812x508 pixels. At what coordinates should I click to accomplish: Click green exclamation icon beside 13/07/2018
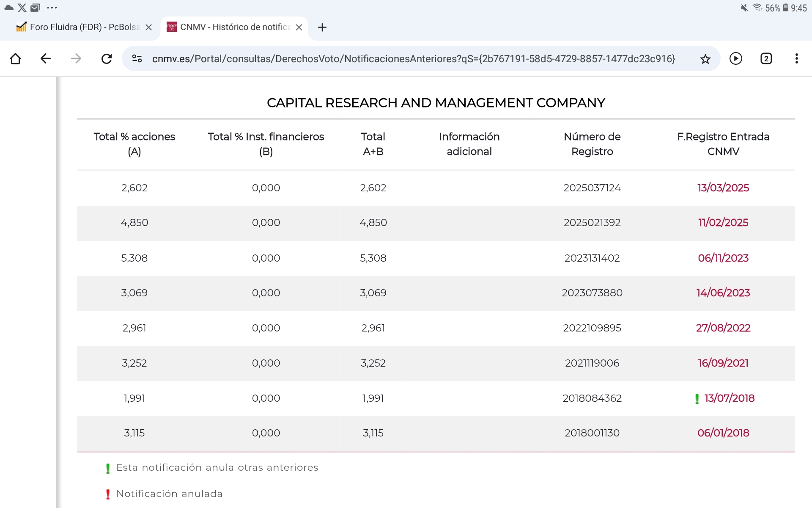(697, 399)
